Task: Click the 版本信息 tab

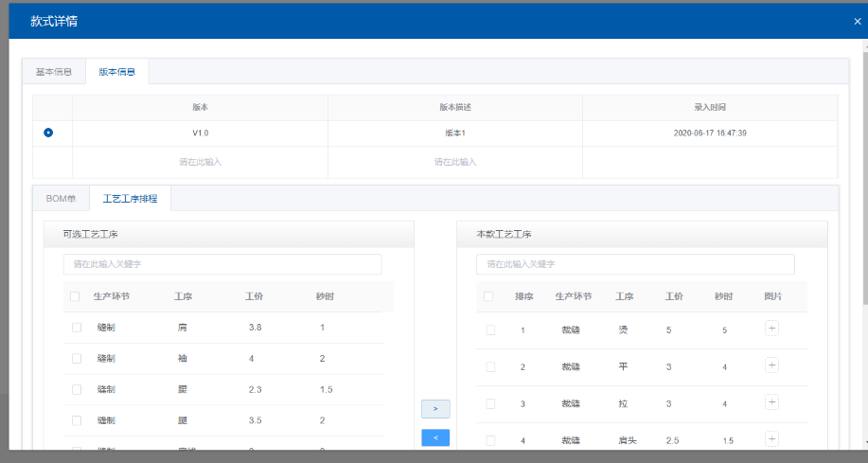Action: pos(116,72)
